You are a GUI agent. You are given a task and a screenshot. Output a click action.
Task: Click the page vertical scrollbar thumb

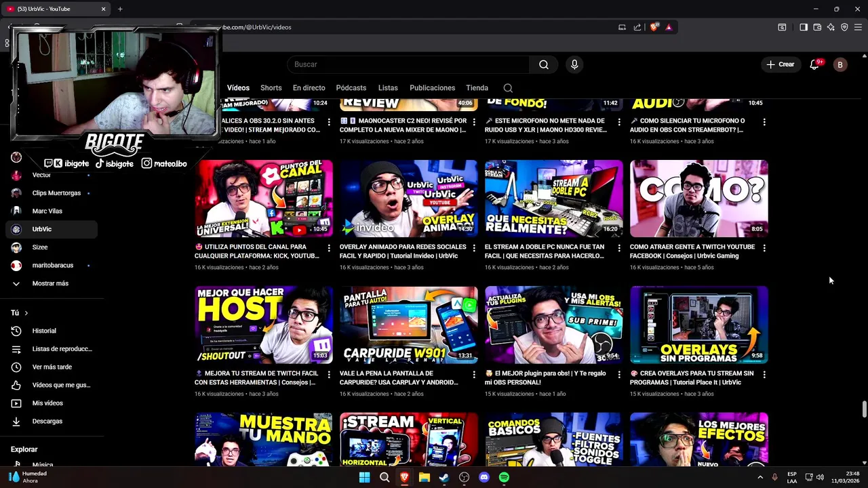864,410
